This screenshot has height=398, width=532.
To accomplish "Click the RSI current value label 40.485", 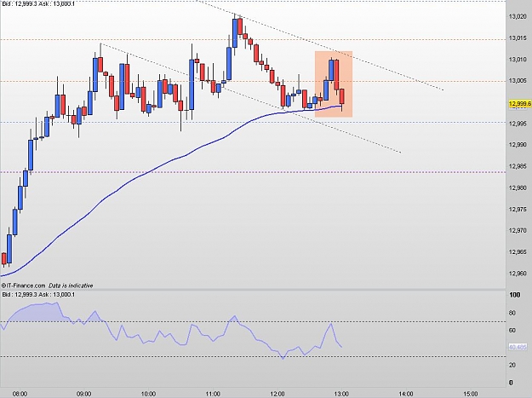I will pos(518,347).
